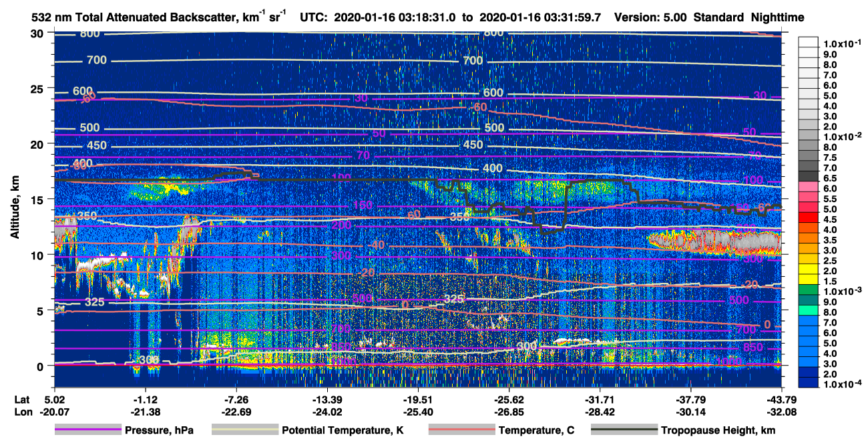Click the latitude value -19.51

[x=417, y=399]
